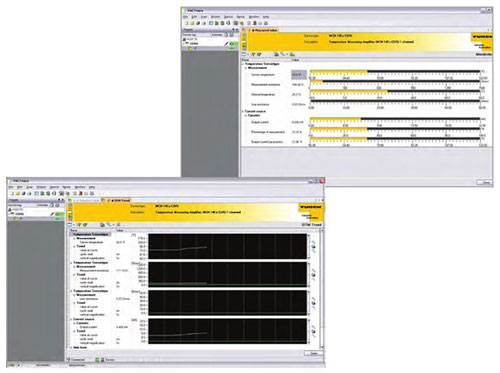The image size is (500, 373).
Task: Select Measurement resistance row in DTM Trend tree
Action: [94, 271]
